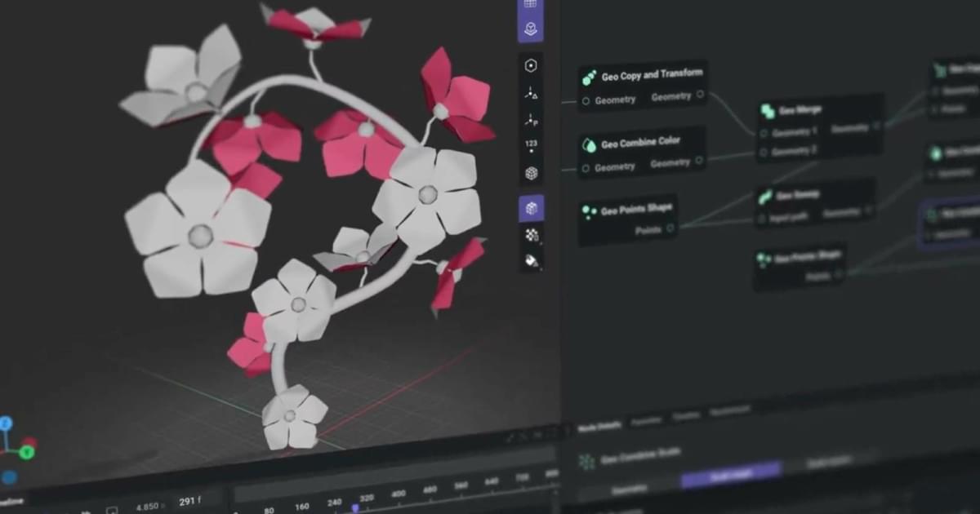980x514 pixels.
Task: Select the axis pivot 'P' tool icon
Action: [x=532, y=121]
